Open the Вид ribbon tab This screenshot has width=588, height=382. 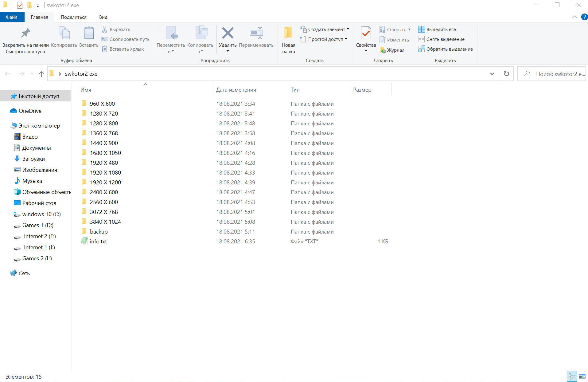[x=103, y=17]
